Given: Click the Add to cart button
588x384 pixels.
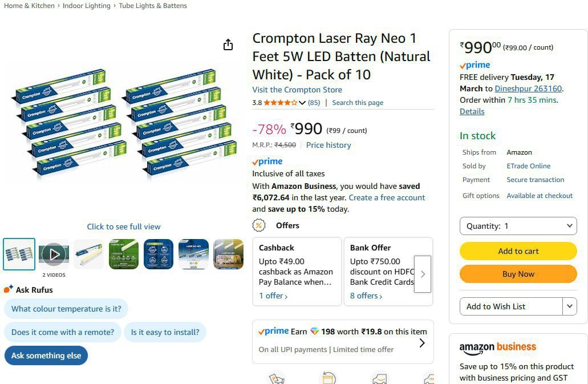Looking at the screenshot, I should (518, 251).
